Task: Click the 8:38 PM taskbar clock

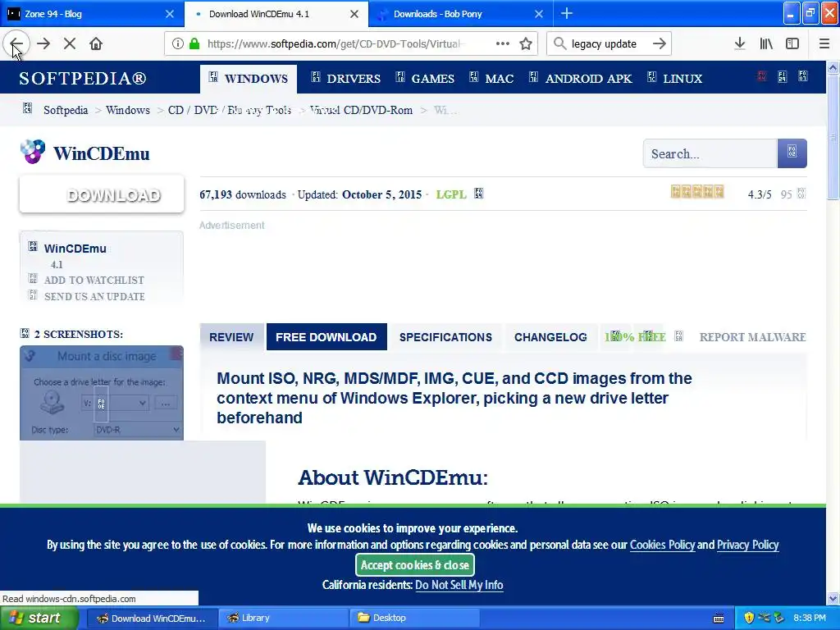Action: point(809,618)
